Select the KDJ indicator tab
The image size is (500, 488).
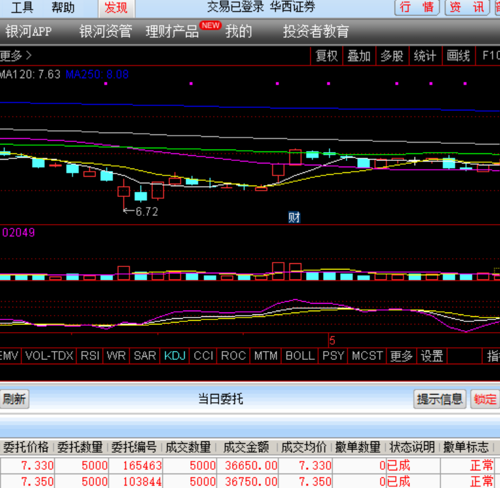[175, 356]
